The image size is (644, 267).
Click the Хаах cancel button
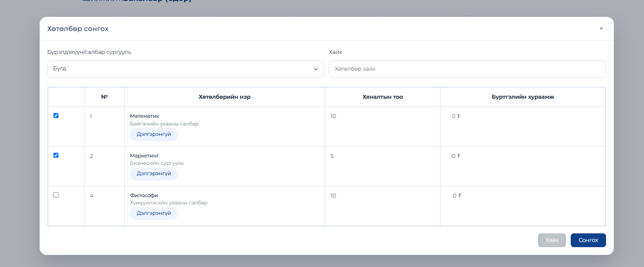(552, 240)
